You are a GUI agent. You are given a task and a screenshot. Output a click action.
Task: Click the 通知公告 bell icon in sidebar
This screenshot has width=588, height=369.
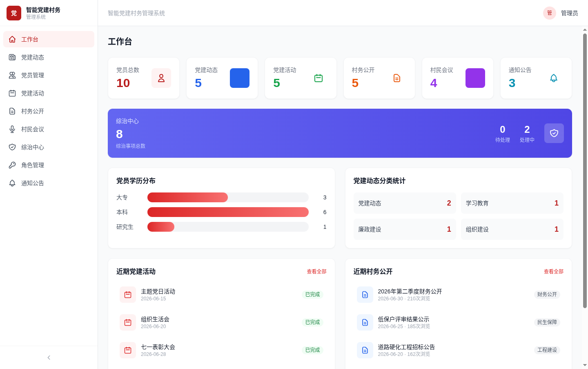pos(12,183)
